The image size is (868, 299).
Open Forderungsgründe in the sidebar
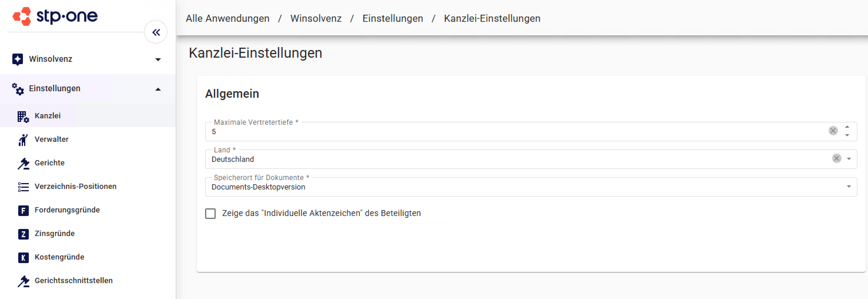click(x=88, y=210)
